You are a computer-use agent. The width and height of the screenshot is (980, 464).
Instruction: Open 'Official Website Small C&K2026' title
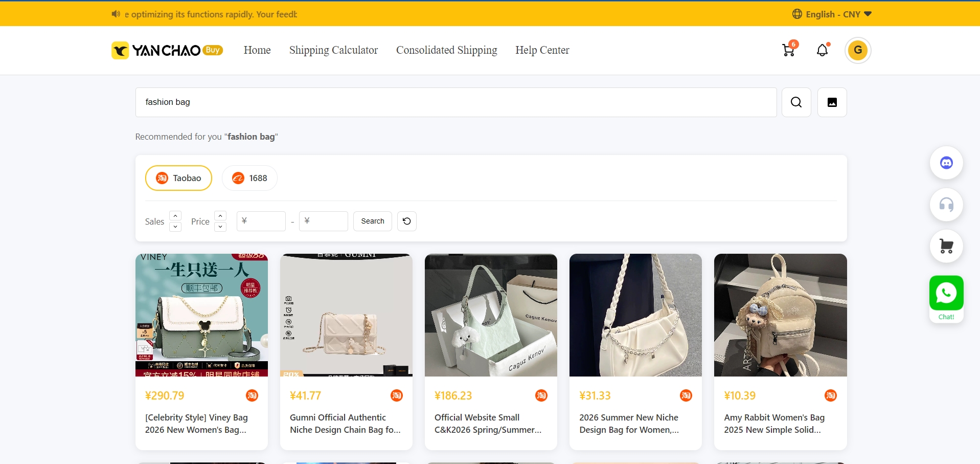click(x=488, y=424)
